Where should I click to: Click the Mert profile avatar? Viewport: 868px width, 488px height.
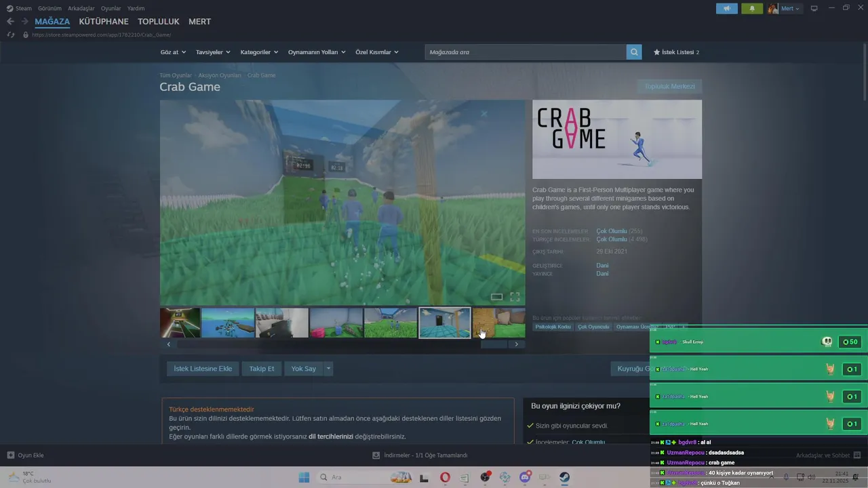pos(773,9)
